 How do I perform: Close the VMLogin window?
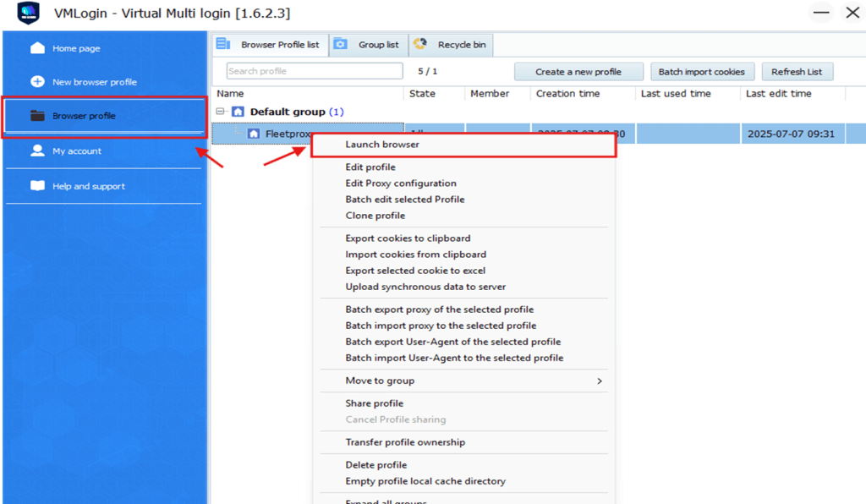pyautogui.click(x=852, y=12)
